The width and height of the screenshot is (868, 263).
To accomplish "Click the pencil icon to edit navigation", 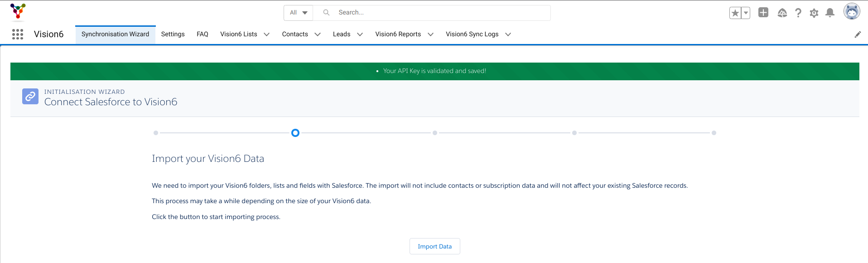I will 858,34.
